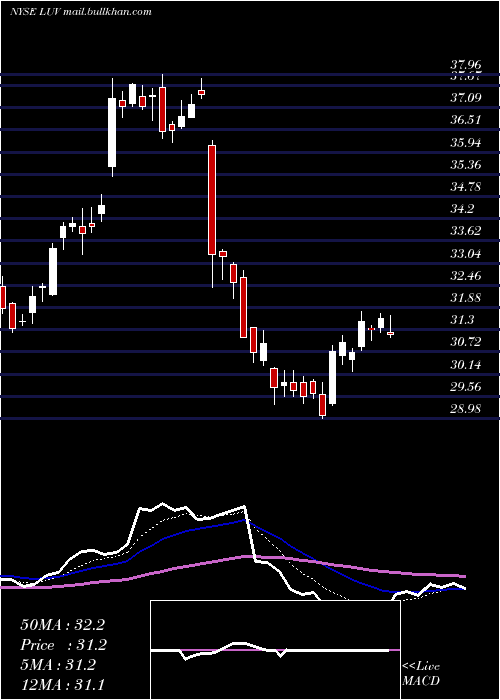Select the 37.09 price axis label
This screenshot has width=500, height=700.
coord(466,97)
